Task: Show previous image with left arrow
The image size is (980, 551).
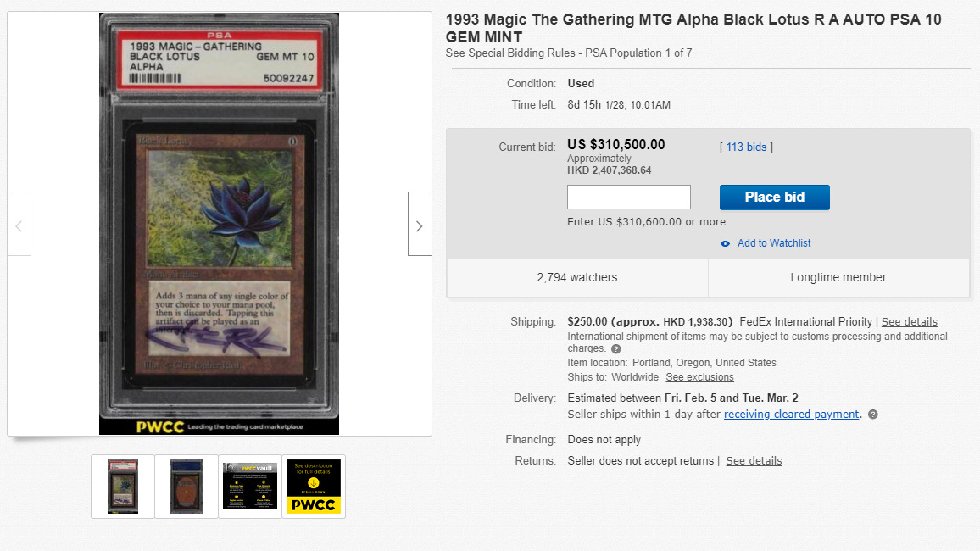Action: (x=19, y=224)
